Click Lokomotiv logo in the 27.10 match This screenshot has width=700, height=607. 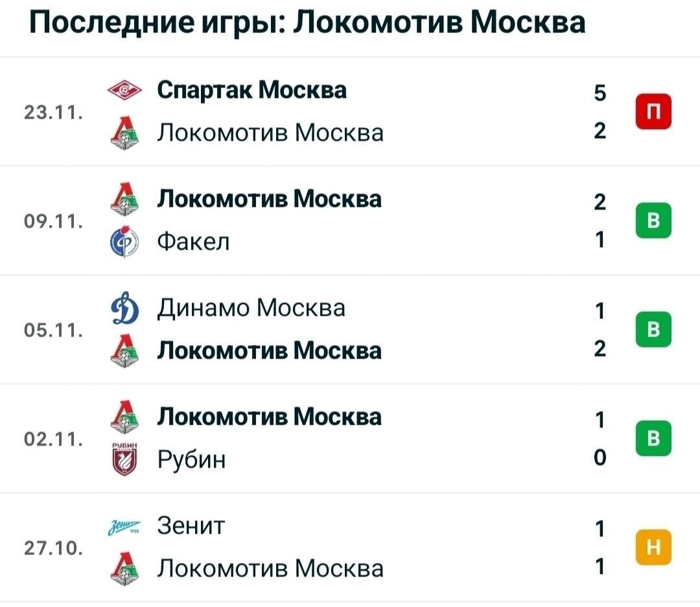click(124, 569)
